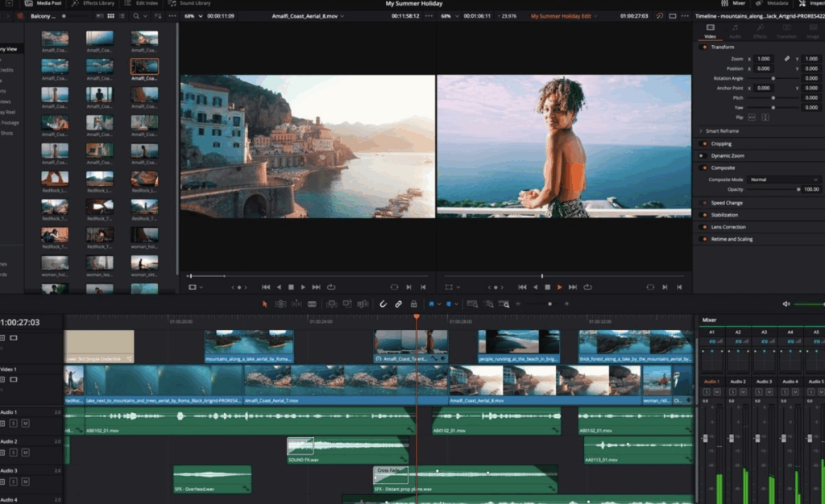
Task: Click the blue Flag icon
Action: pos(431,304)
